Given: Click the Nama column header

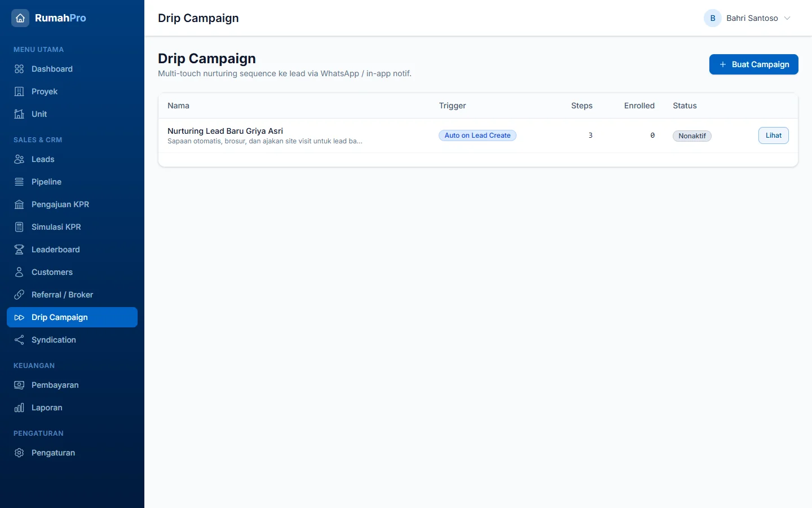Looking at the screenshot, I should pyautogui.click(x=178, y=106).
